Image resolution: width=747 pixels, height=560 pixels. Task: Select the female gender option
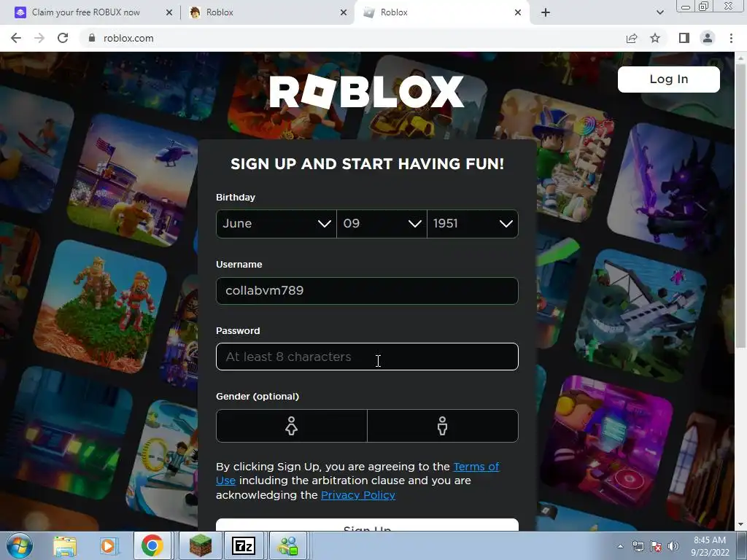(x=292, y=426)
